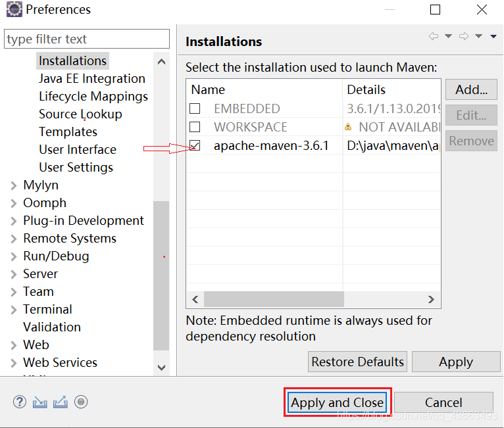
Task: Expand the Mylyn tree node
Action: coord(14,185)
